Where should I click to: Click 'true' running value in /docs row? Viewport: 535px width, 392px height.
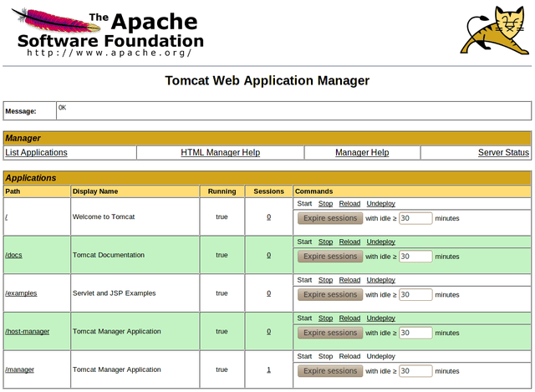(x=222, y=255)
